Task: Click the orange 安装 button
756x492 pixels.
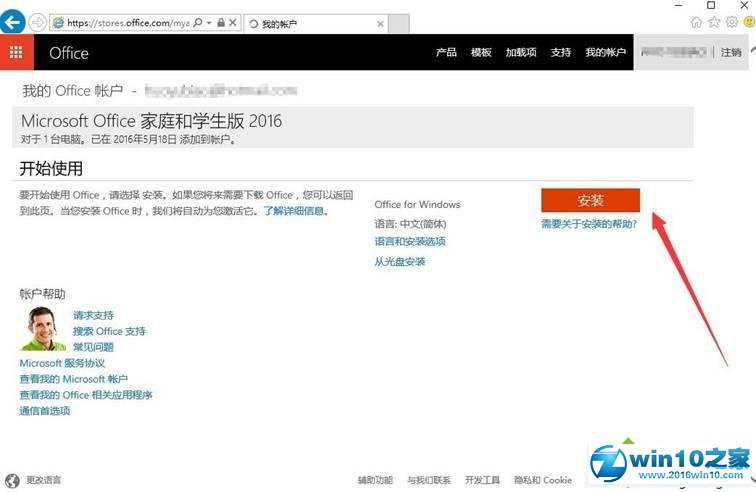Action: (591, 200)
